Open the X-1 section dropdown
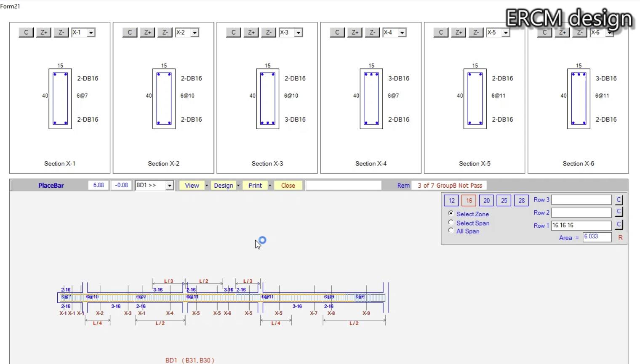640x364 pixels. [91, 33]
